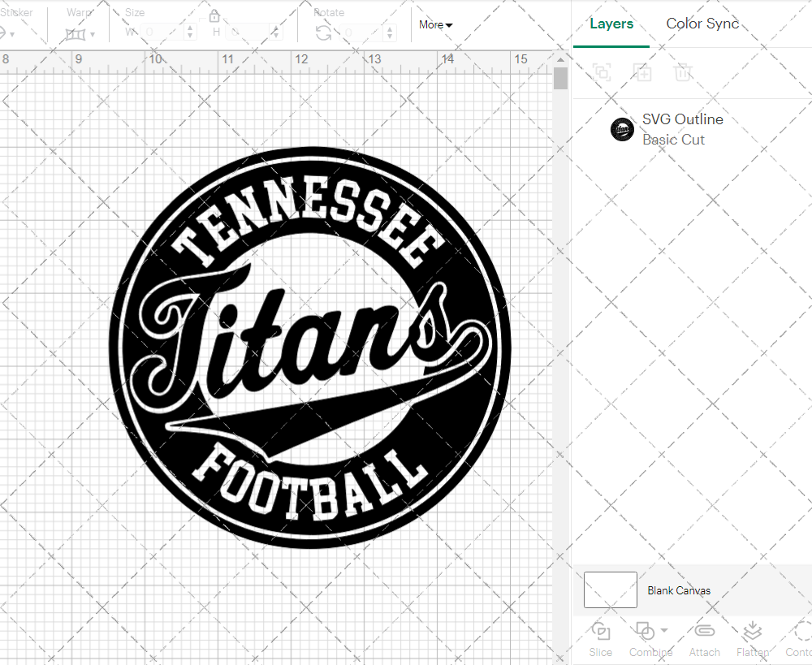Open the Layers tab
This screenshot has height=665, width=812.
pos(611,24)
